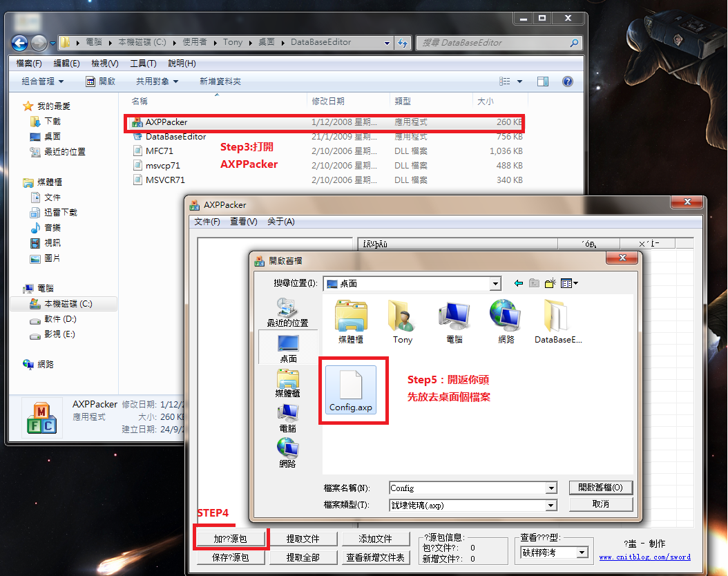The image size is (728, 576).
Task: Open 說明(H) menu in Explorer
Action: pos(182,64)
